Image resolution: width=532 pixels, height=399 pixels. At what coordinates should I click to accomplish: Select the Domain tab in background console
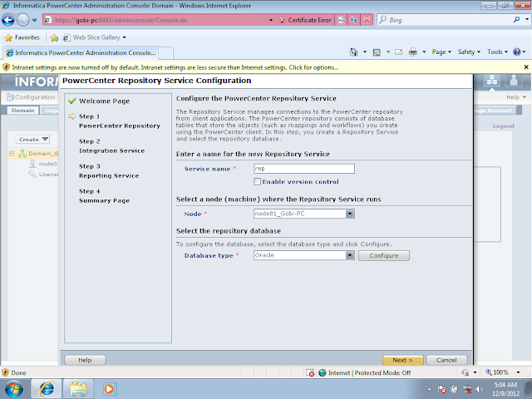(x=22, y=111)
